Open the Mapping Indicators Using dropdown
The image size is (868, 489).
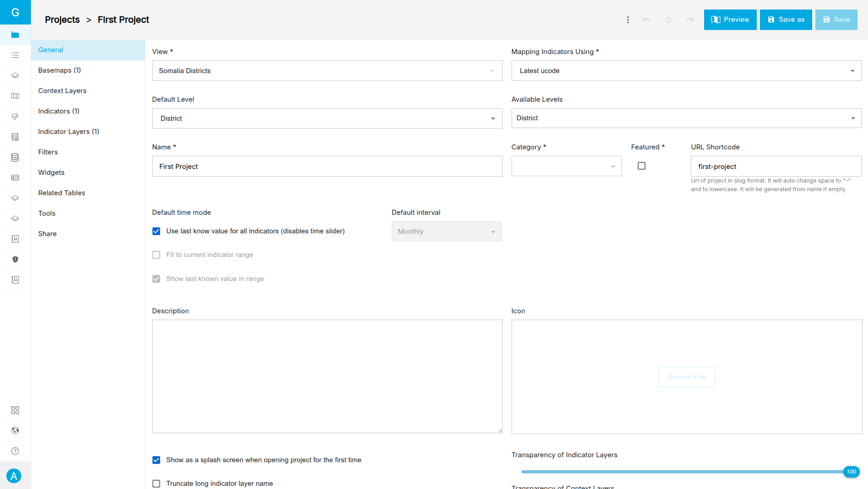tap(686, 71)
